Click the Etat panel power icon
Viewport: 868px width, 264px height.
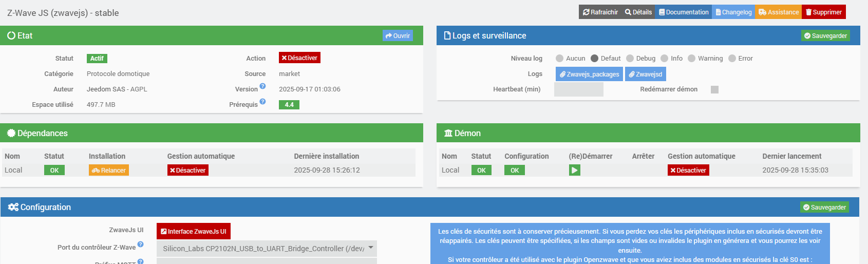click(11, 35)
